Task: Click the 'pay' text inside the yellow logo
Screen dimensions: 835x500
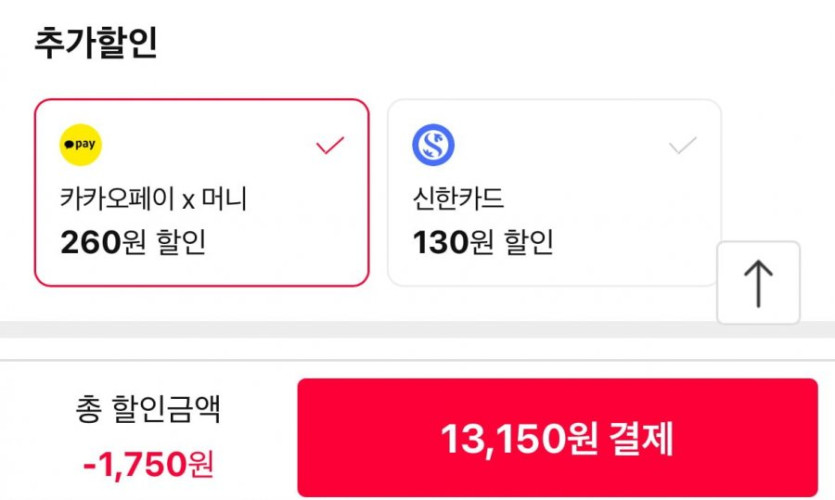Action: point(86,145)
